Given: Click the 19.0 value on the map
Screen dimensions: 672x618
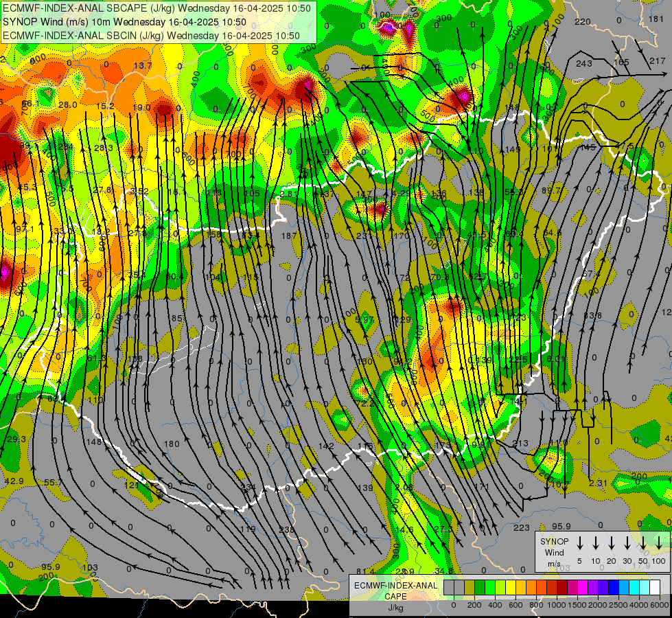Looking at the screenshot, I should pos(141,108).
